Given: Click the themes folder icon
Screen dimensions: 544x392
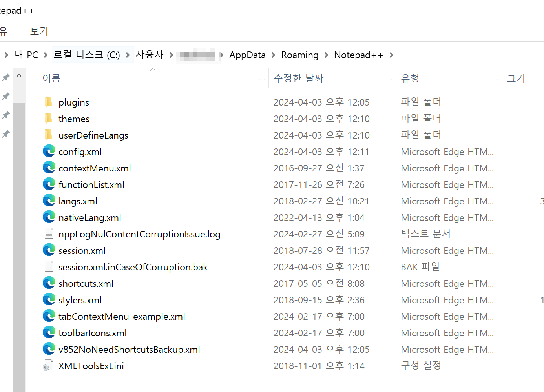Looking at the screenshot, I should point(48,118).
